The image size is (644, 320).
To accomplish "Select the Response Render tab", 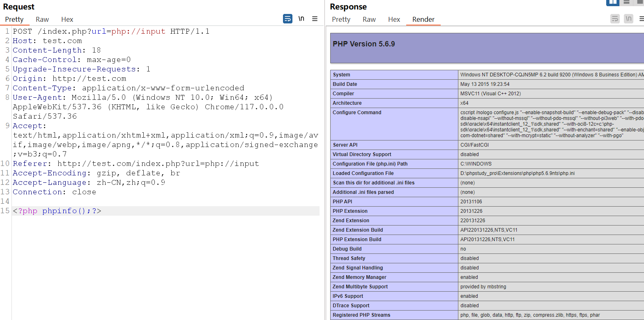I will point(423,19).
